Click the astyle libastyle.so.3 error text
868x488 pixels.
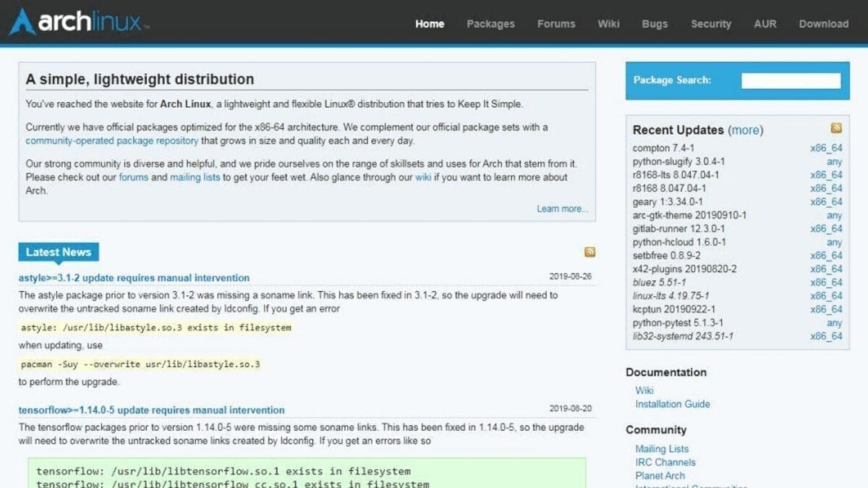[156, 327]
